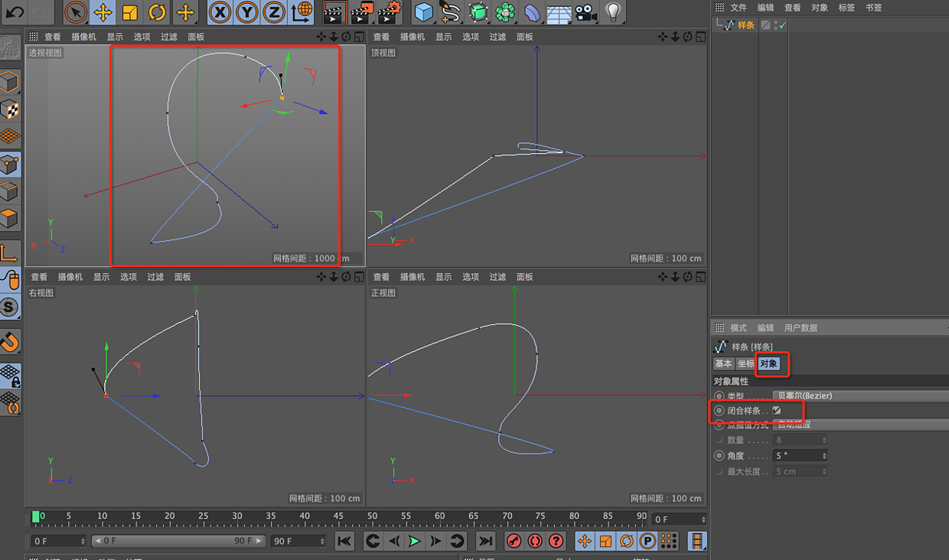
Task: Click the axis L-shaped icon in sidebar
Action: (x=10, y=252)
